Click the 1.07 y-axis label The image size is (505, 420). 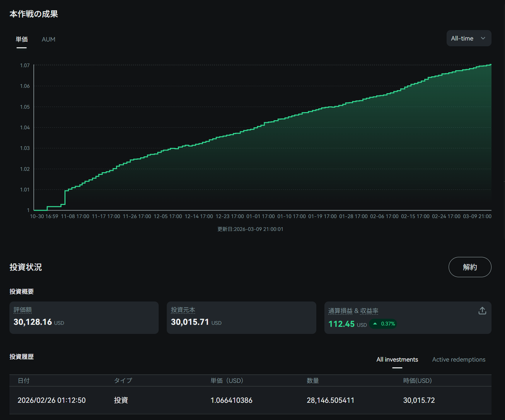point(24,65)
